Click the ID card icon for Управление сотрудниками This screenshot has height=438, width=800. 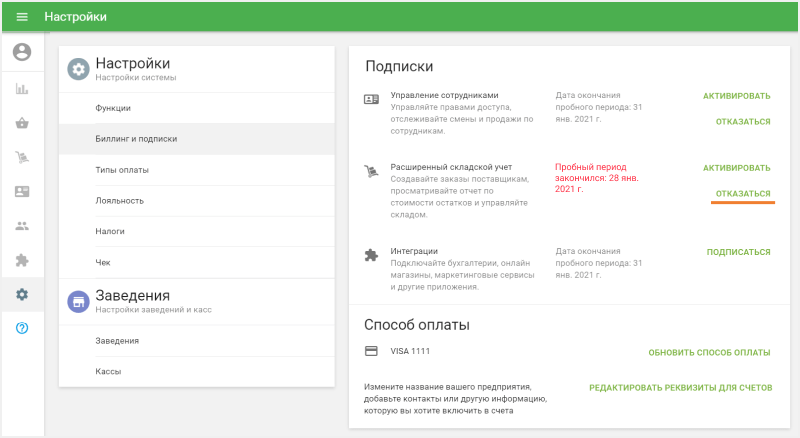[371, 99]
